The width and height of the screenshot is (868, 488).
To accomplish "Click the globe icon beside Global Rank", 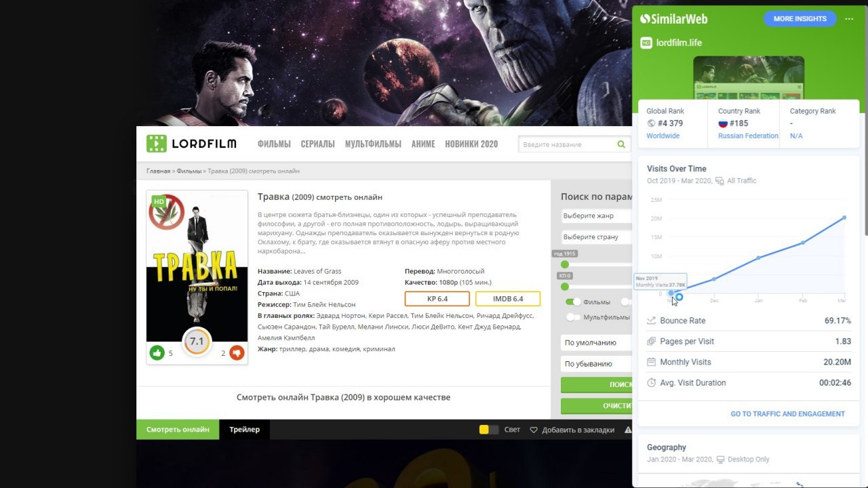I will pos(651,123).
